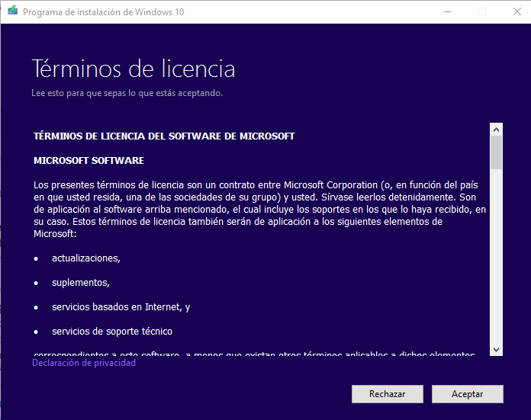
Task: Click the 'suplementos,' bullet item
Action: tap(81, 283)
